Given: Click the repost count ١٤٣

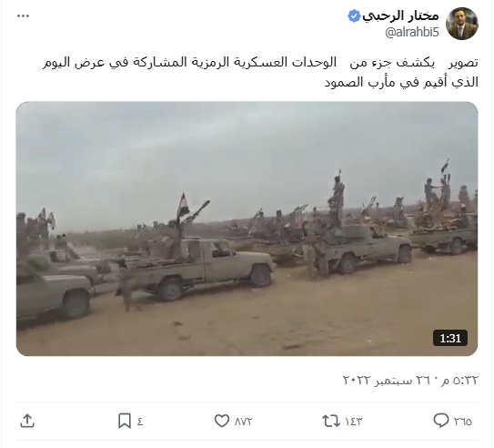Looking at the screenshot, I should tap(354, 422).
